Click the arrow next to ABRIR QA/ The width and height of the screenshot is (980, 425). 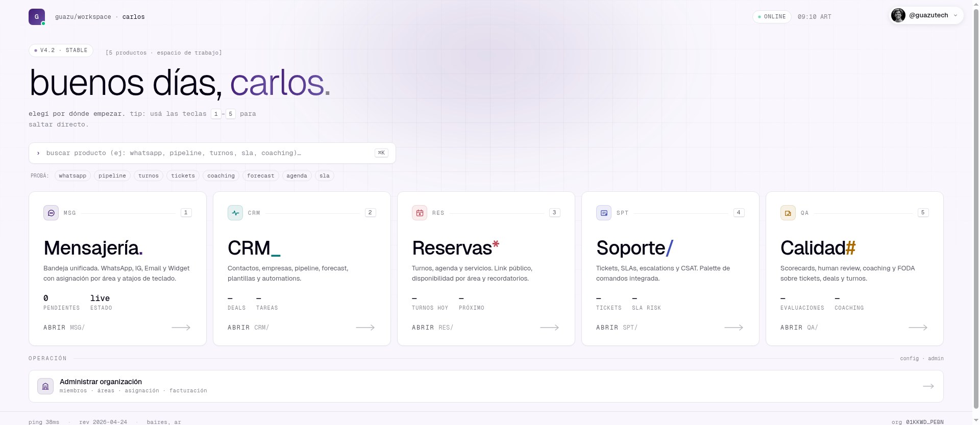[918, 328]
